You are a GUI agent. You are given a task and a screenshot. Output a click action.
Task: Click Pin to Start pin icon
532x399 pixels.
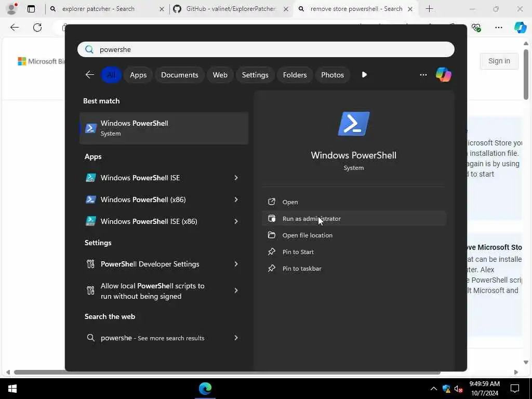tap(271, 252)
